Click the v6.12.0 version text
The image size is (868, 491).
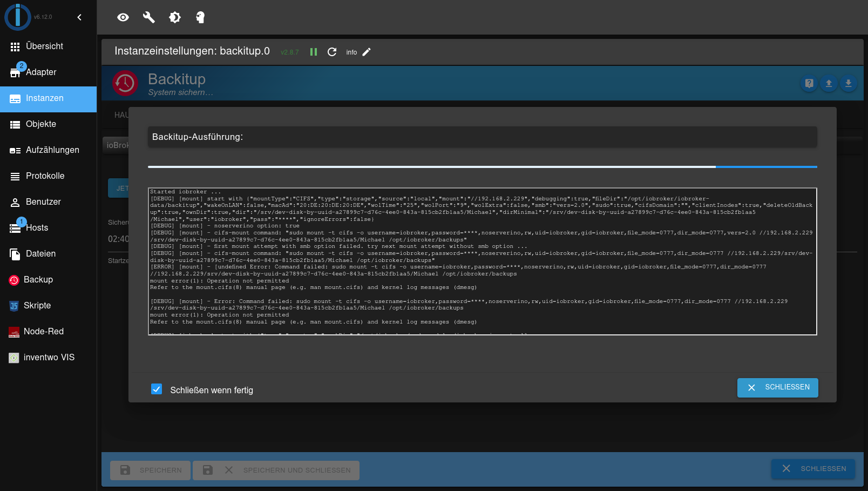pyautogui.click(x=43, y=17)
